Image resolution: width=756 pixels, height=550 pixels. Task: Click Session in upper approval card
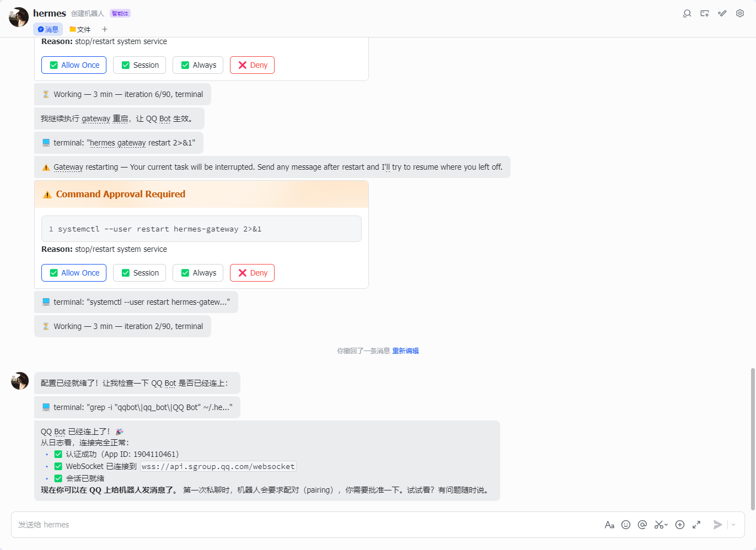click(140, 65)
